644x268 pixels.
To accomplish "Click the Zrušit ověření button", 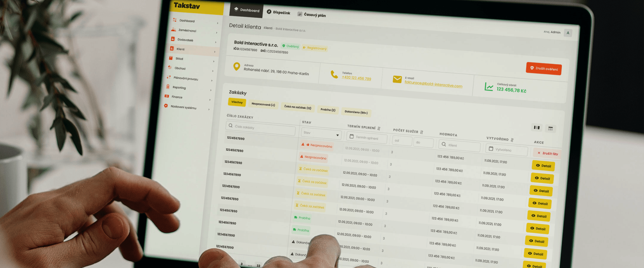I will pos(544,69).
